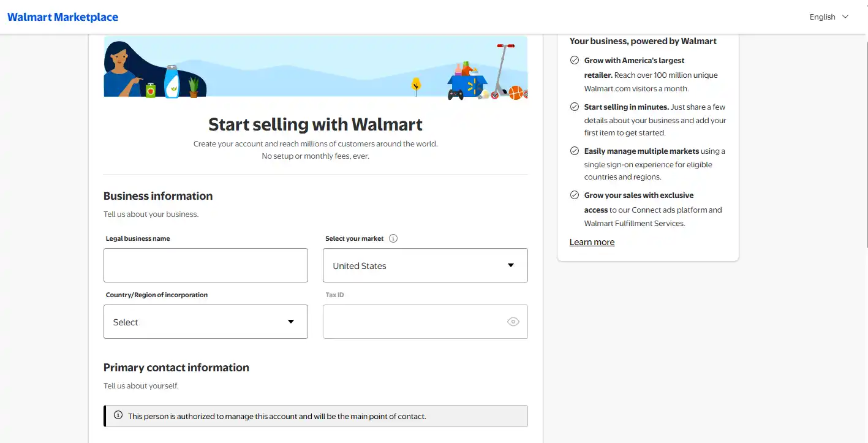Click checkmark icon beside Grow your sales
The width and height of the screenshot is (868, 443).
(575, 195)
